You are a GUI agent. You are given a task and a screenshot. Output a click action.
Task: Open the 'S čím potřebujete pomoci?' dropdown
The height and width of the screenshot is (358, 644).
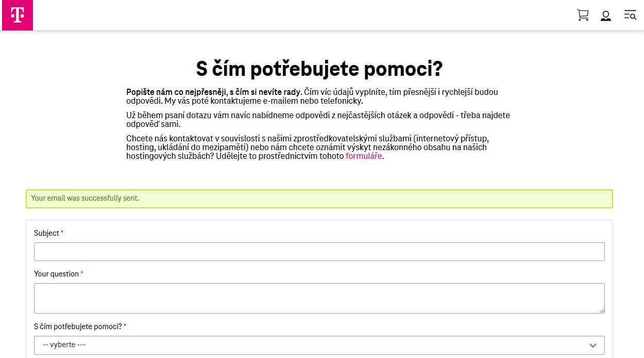(319, 345)
